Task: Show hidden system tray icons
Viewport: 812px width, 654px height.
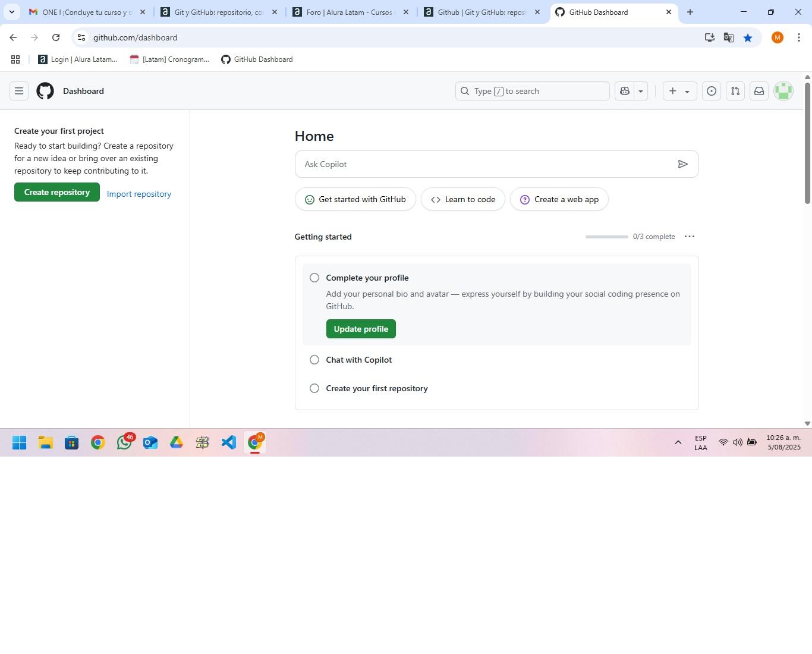Action: [x=678, y=442]
